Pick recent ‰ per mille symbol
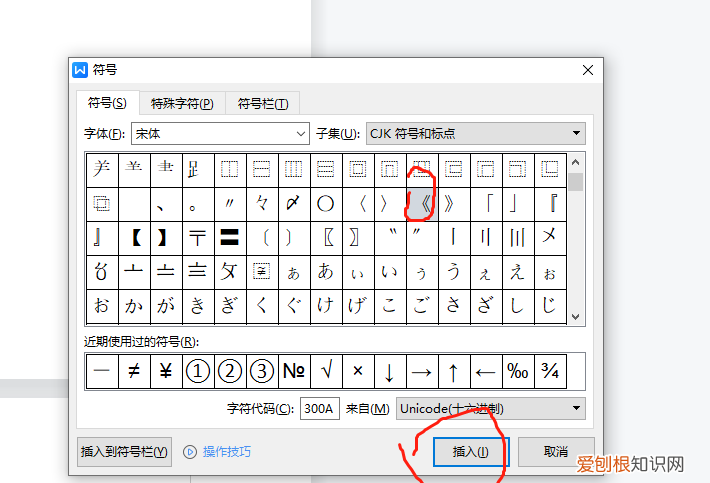710x483 pixels. click(x=518, y=372)
